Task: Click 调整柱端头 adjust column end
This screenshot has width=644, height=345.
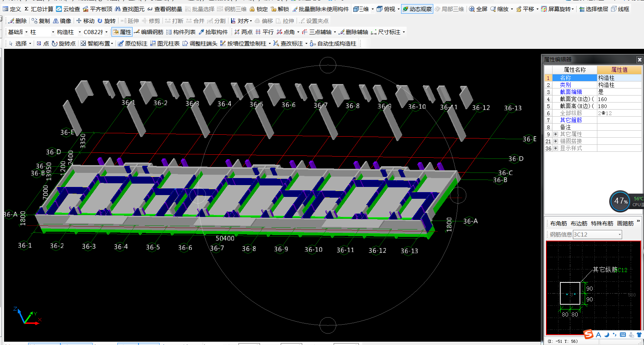Action: point(200,43)
